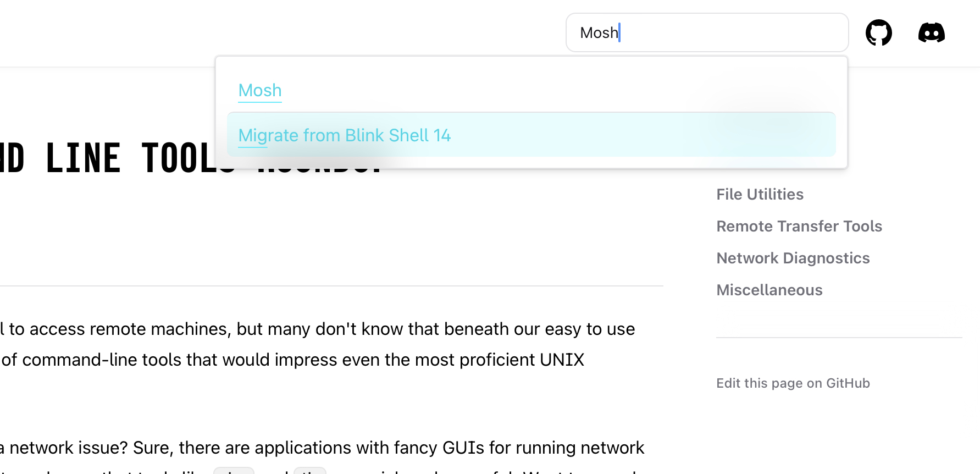Open the File Utilities section

point(760,194)
